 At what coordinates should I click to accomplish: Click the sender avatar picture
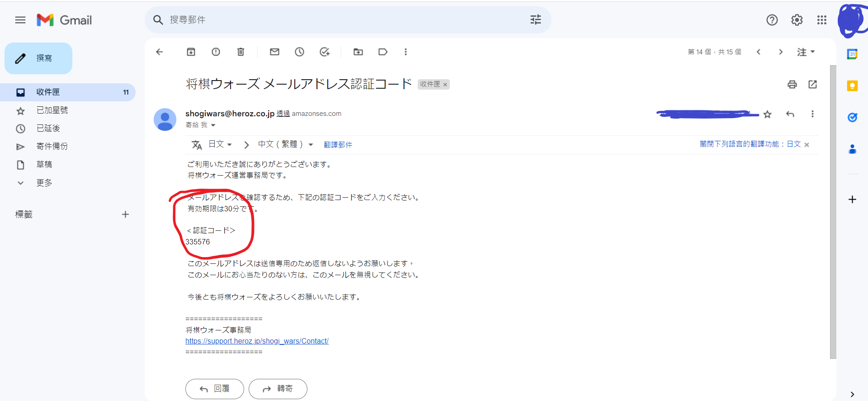pyautogui.click(x=165, y=119)
